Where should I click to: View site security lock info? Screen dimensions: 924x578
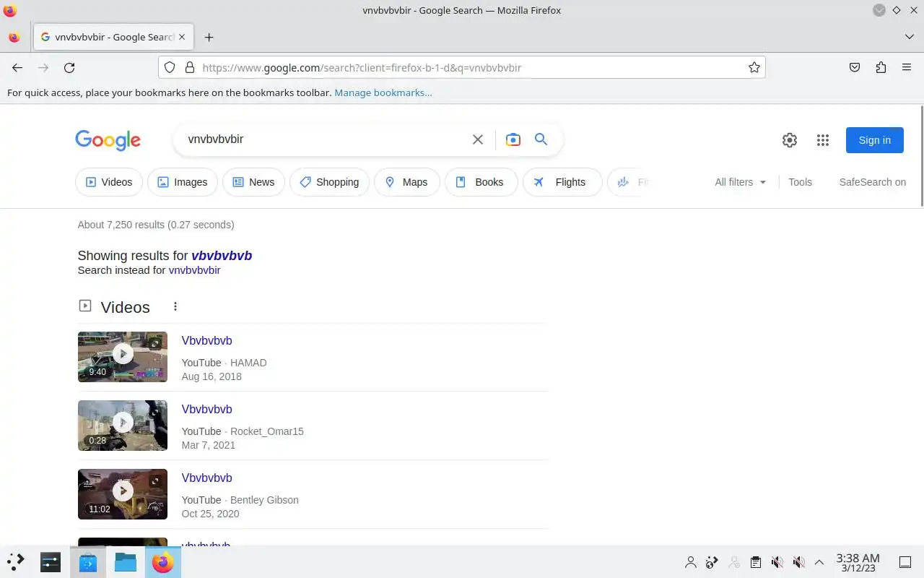(190, 67)
